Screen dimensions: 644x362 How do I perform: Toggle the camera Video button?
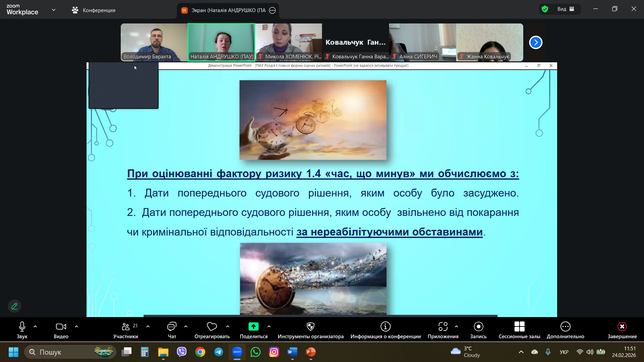click(61, 326)
